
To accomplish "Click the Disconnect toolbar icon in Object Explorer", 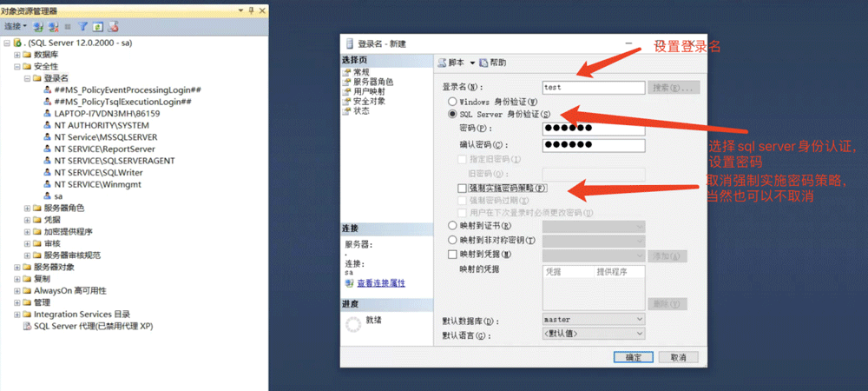I will (53, 26).
